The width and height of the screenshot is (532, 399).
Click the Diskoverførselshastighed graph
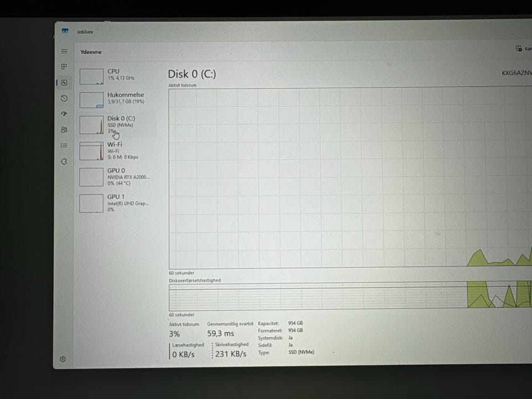(350, 296)
